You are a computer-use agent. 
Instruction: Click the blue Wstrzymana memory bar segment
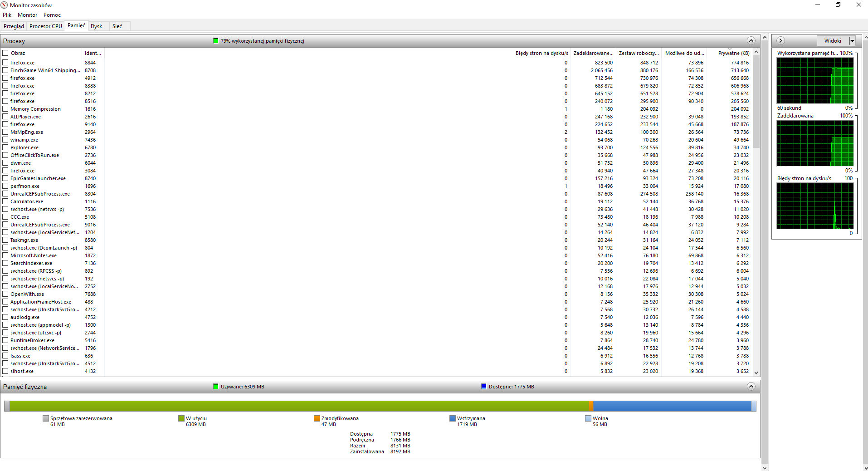click(x=672, y=406)
